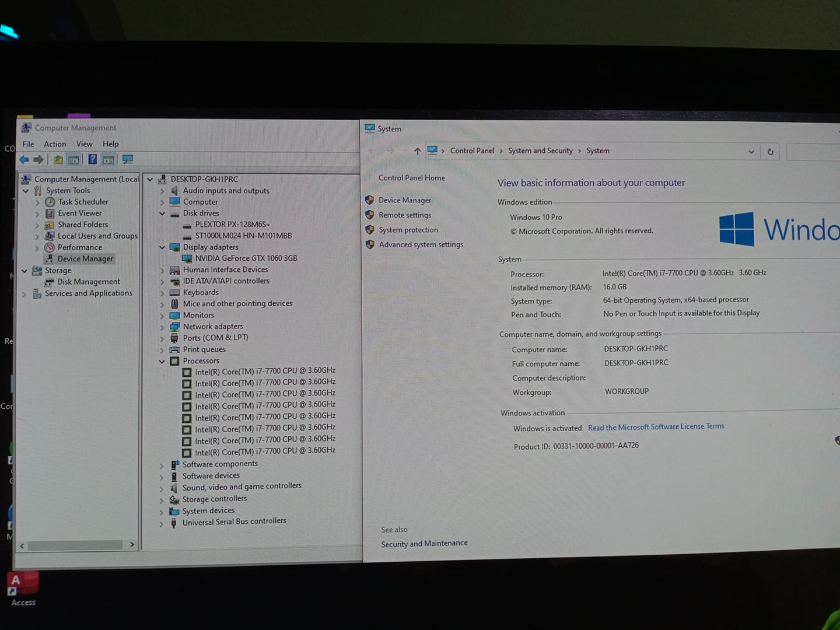
Task: Click the Mice and other pointing devices icon
Action: click(174, 304)
